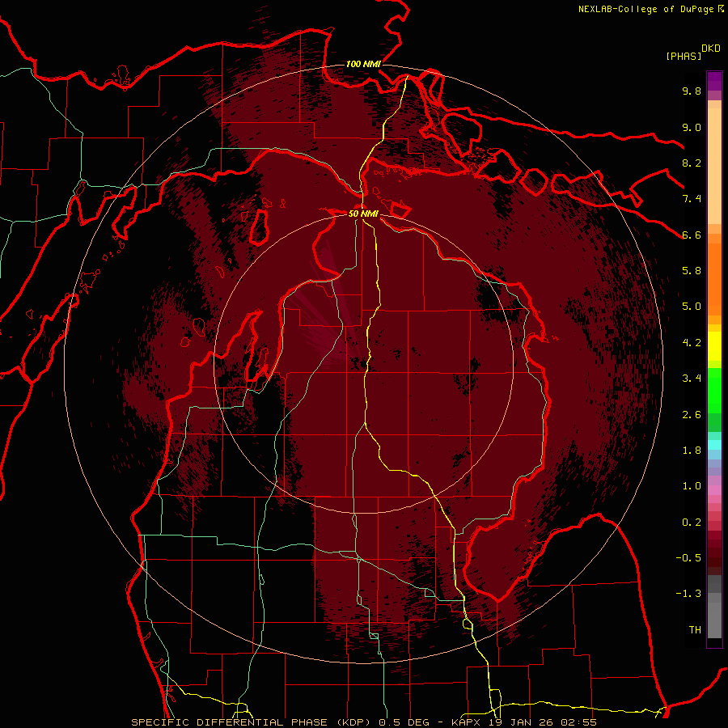Pick the cyan segment of the color bar
Screen dimensions: 728x728
pos(714,445)
